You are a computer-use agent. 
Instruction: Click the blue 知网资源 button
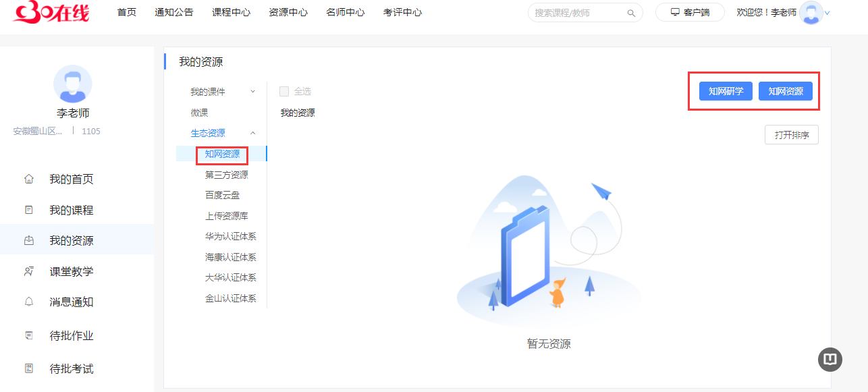[x=786, y=91]
